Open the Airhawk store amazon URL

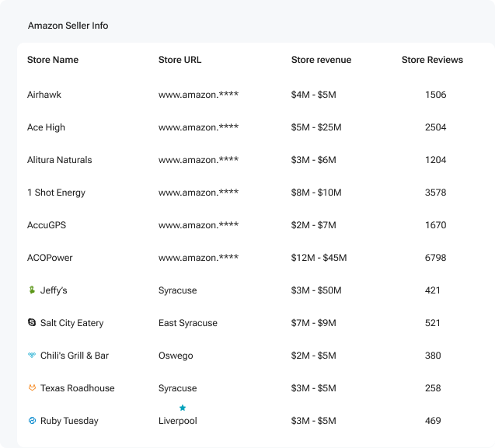(198, 94)
